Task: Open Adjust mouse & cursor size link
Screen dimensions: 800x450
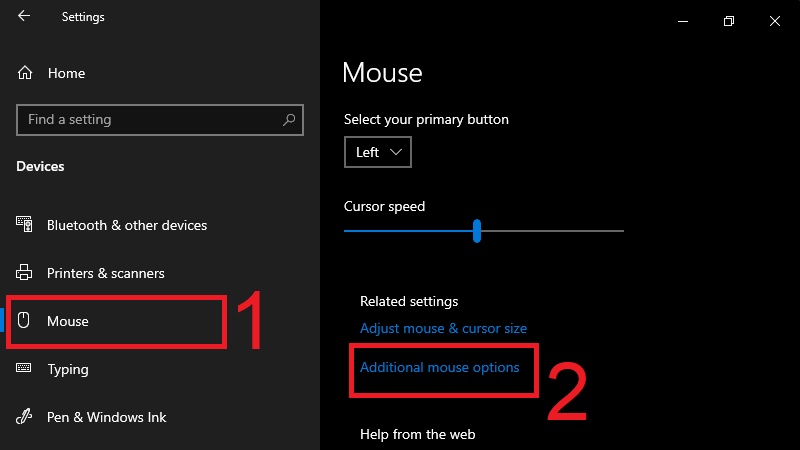Action: 443,328
